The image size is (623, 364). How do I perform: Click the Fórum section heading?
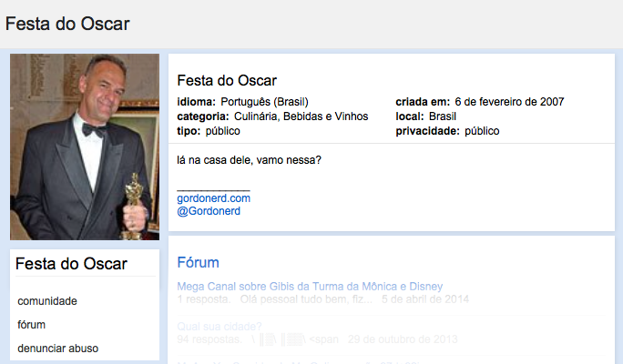[x=198, y=262]
